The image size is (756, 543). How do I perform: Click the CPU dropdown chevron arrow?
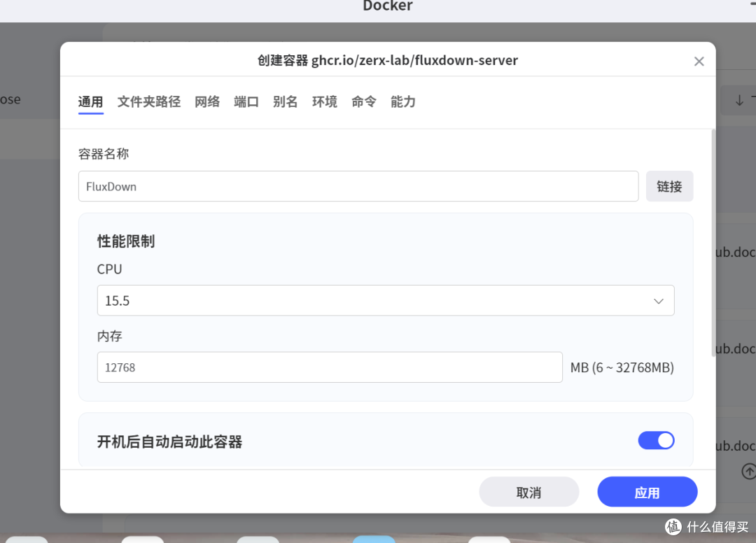(658, 301)
